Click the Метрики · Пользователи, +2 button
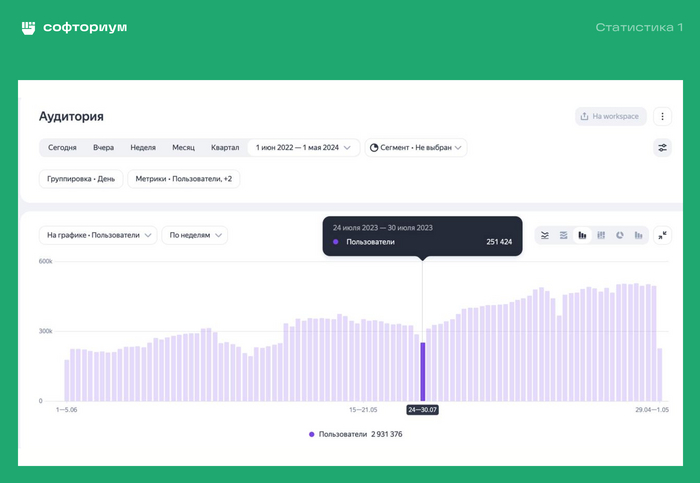700x483 pixels. [183, 179]
